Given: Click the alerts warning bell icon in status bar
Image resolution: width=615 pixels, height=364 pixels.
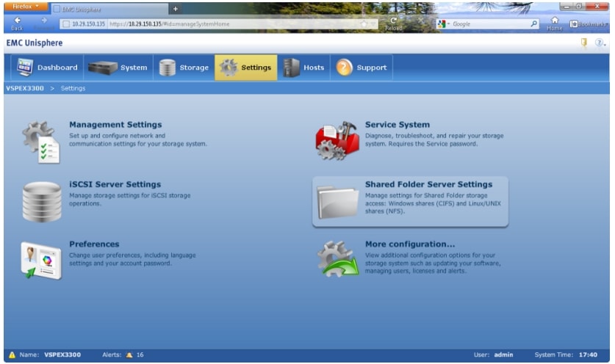Looking at the screenshot, I should point(129,355).
